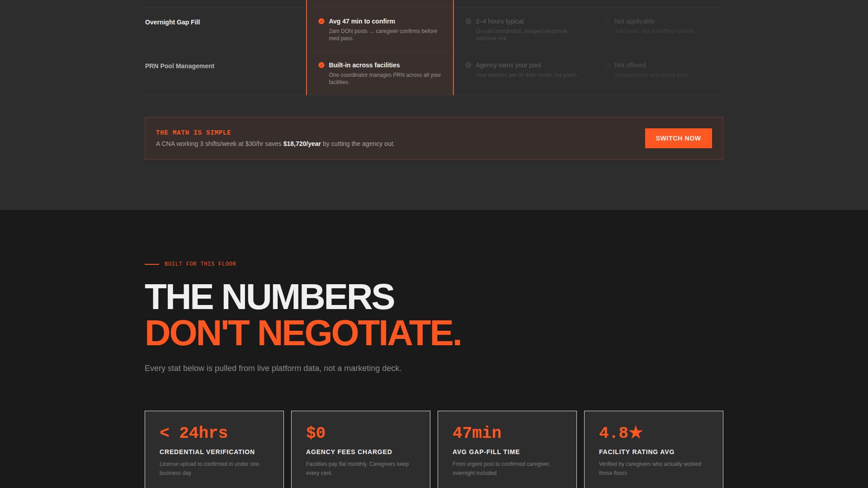Click the grey icon beside Agency owns your pool
Image resolution: width=868 pixels, height=488 pixels.
tap(468, 65)
